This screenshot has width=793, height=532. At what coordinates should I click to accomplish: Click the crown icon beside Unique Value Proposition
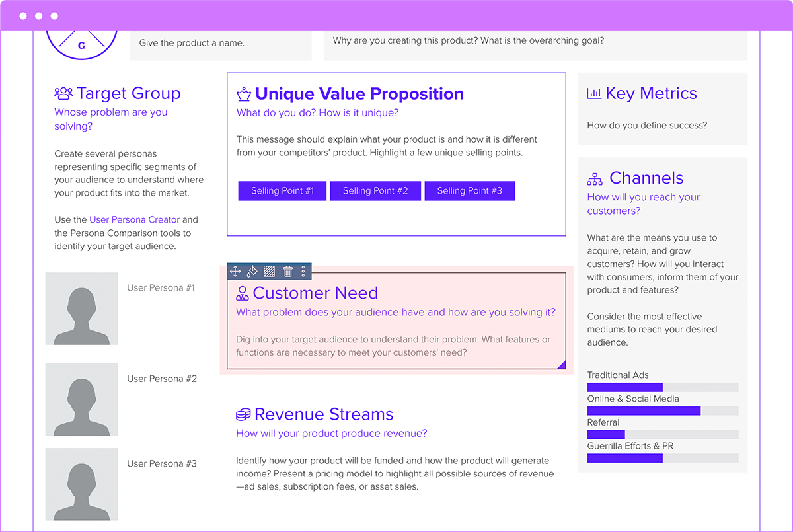[x=244, y=94]
